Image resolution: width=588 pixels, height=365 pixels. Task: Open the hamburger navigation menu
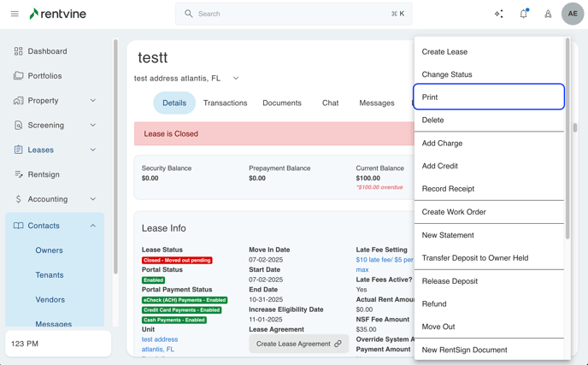[15, 14]
